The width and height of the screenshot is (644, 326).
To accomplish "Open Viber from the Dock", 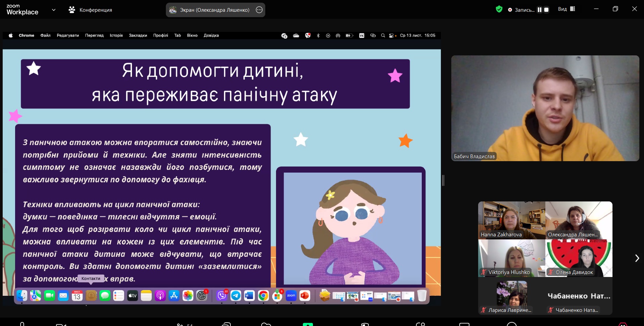I will point(222,295).
